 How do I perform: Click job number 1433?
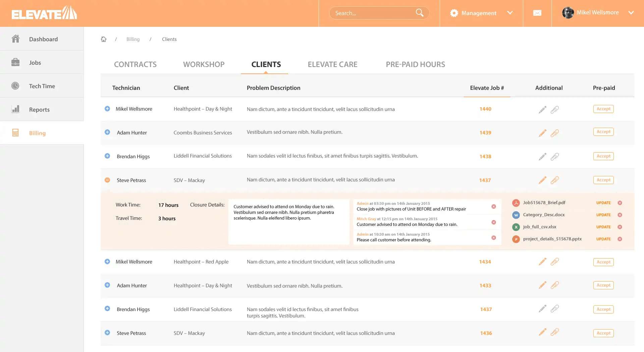pos(485,286)
